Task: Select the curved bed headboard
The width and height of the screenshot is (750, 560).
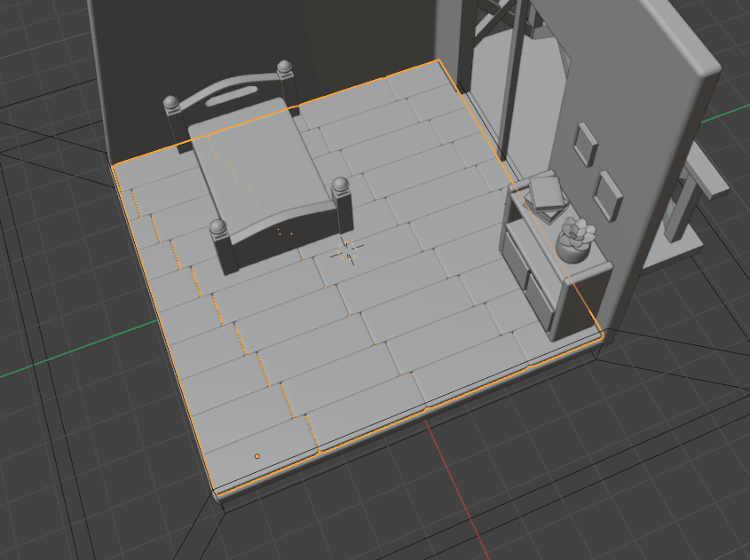Action: (x=232, y=91)
